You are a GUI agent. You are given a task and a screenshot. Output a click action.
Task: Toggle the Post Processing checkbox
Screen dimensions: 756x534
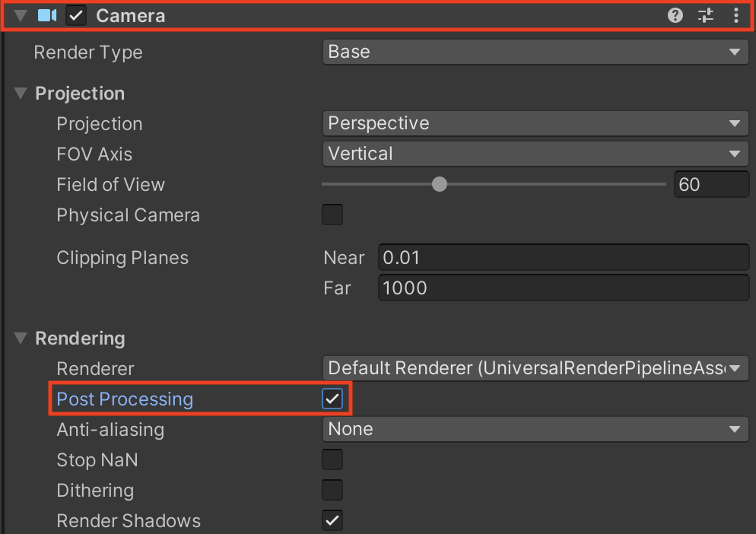pos(332,399)
